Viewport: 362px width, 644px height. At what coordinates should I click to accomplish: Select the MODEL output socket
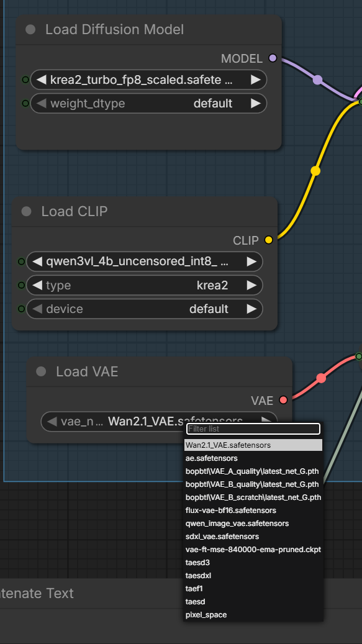tap(273, 58)
